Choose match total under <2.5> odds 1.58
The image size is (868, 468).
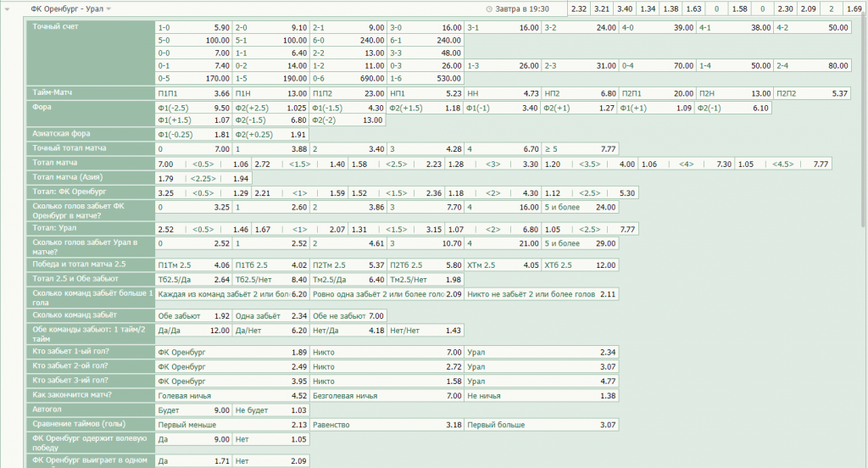pyautogui.click(x=359, y=164)
